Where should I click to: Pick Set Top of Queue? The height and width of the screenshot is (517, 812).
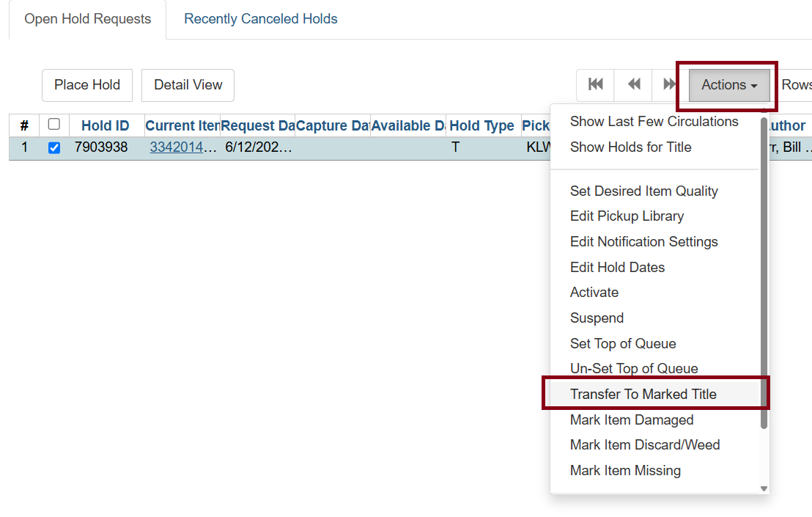pyautogui.click(x=622, y=344)
